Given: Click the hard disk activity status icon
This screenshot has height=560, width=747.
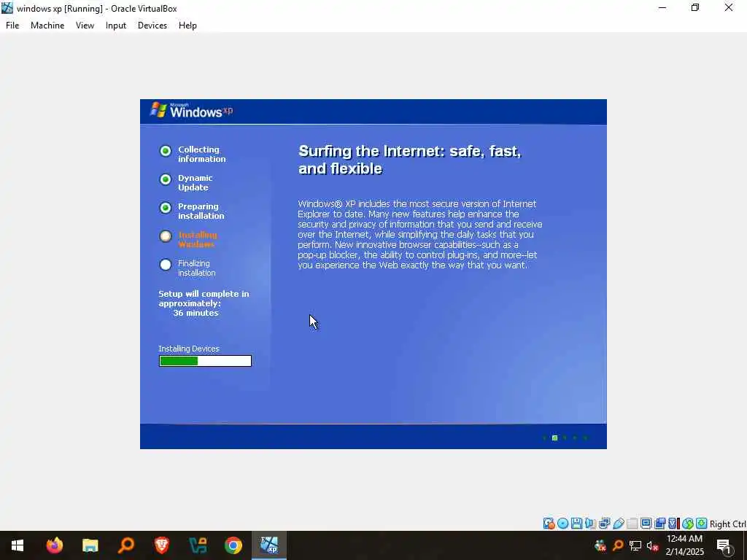Looking at the screenshot, I should (549, 524).
